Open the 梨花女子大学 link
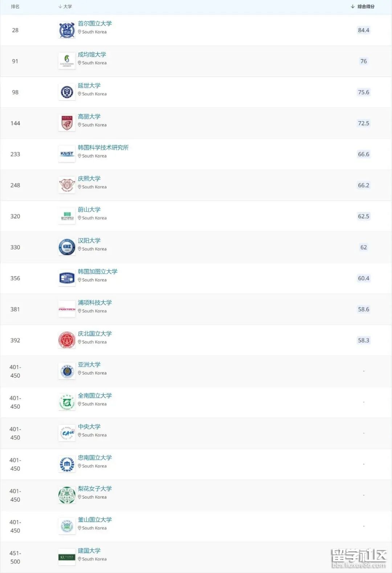The width and height of the screenshot is (392, 573). [x=95, y=489]
